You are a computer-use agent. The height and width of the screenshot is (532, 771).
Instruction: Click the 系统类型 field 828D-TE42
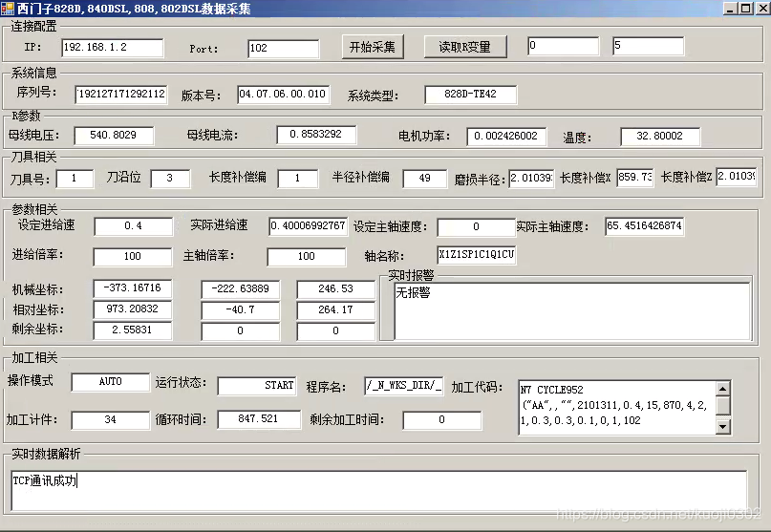471,95
